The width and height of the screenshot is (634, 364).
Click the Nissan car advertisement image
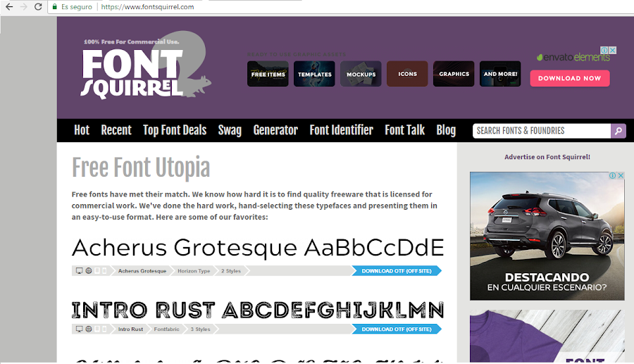547,236
